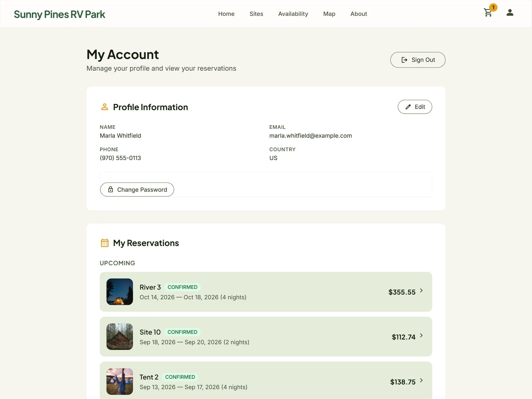
Task: Select the Tent 2 reservation title
Action: 149,377
